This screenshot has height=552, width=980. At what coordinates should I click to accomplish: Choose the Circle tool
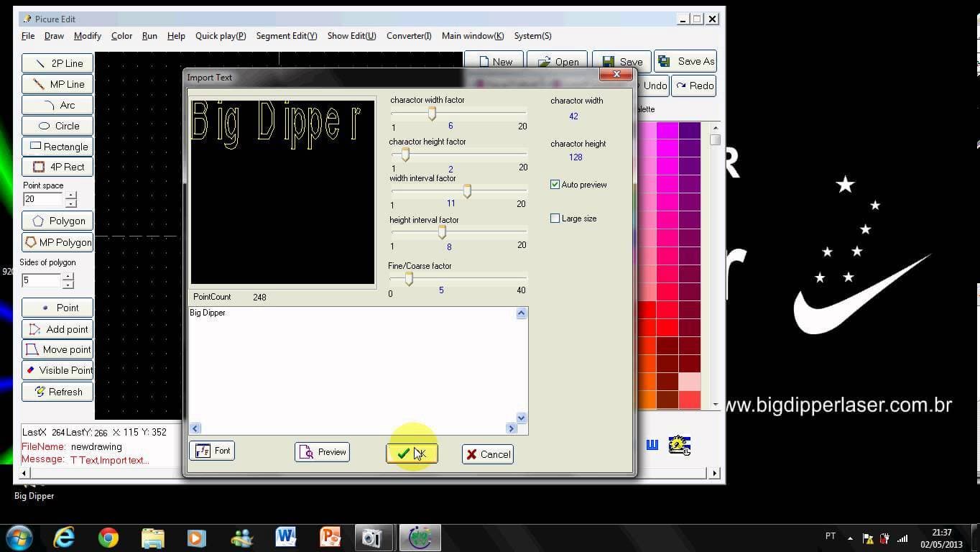[57, 126]
